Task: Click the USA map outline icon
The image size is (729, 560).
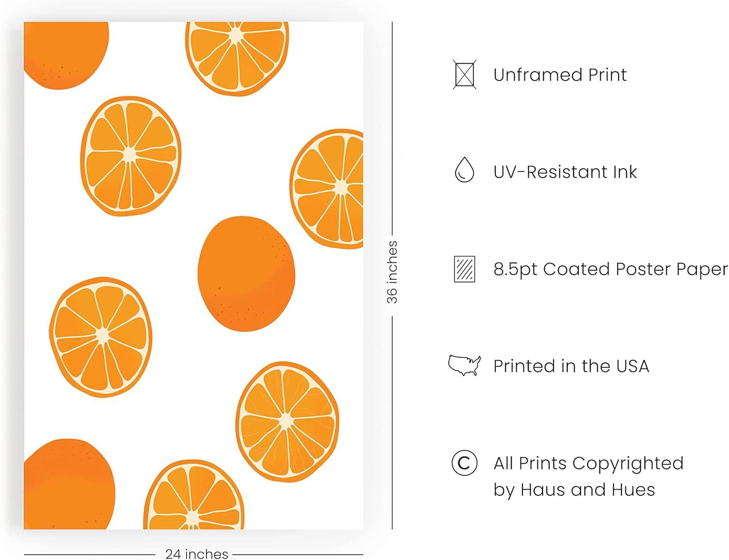Action: [x=465, y=366]
